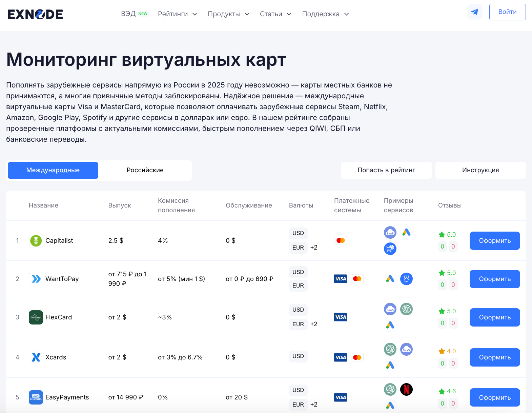
Task: Click the Capitalist logo icon
Action: [36, 241]
